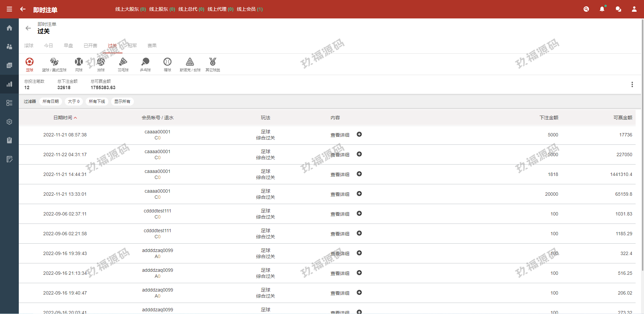The height and width of the screenshot is (314, 644).
Task: Switch to the 滚球 tab
Action: point(29,46)
